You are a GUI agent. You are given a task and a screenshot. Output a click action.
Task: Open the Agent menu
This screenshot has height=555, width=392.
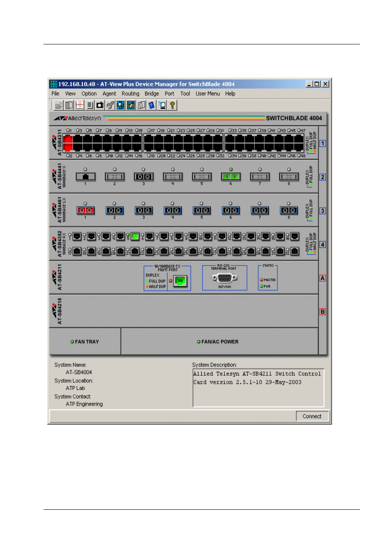click(109, 94)
